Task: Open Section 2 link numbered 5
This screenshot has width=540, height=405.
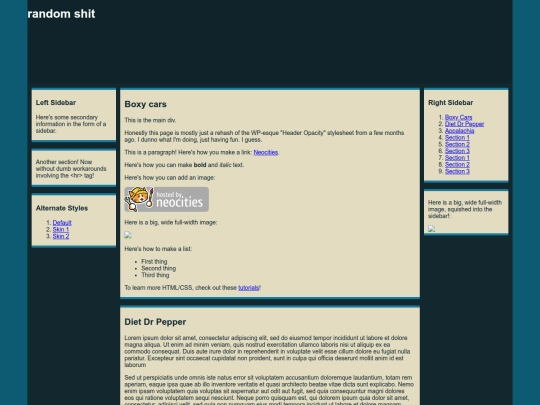Action: pos(457,144)
